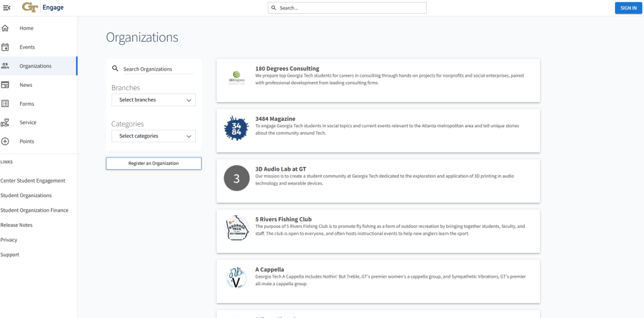Open the 180 Degrees Consulting title

click(287, 69)
